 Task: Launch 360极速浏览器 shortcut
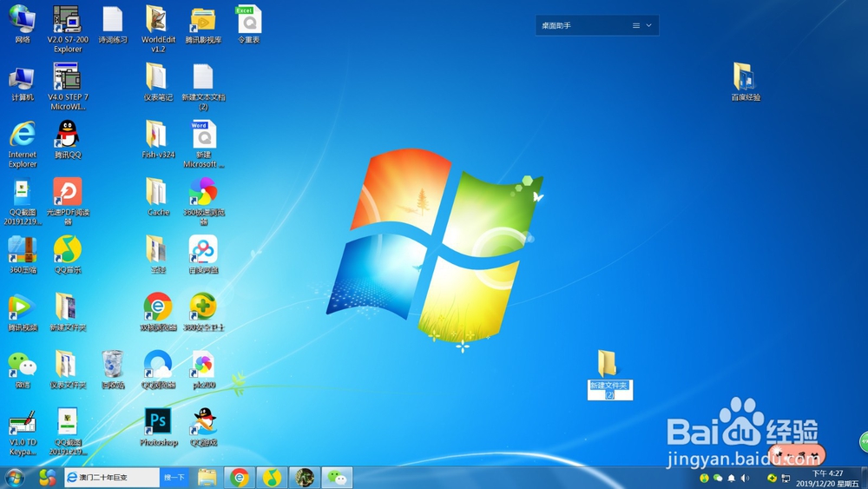(x=203, y=202)
